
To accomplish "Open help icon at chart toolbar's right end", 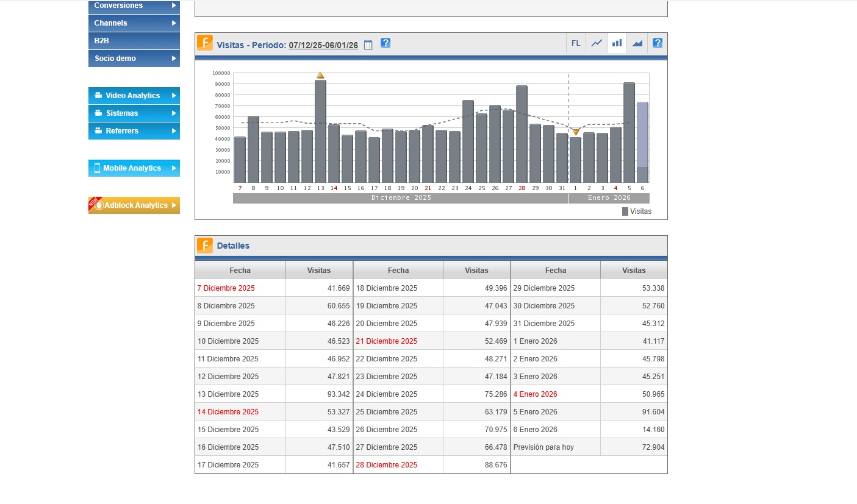I will (657, 43).
